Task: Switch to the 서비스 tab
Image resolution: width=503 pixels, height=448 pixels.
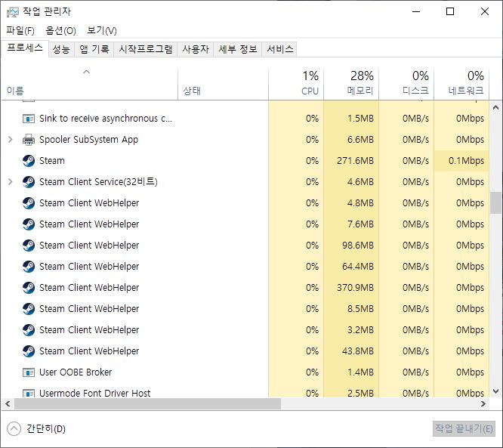Action: pos(280,49)
